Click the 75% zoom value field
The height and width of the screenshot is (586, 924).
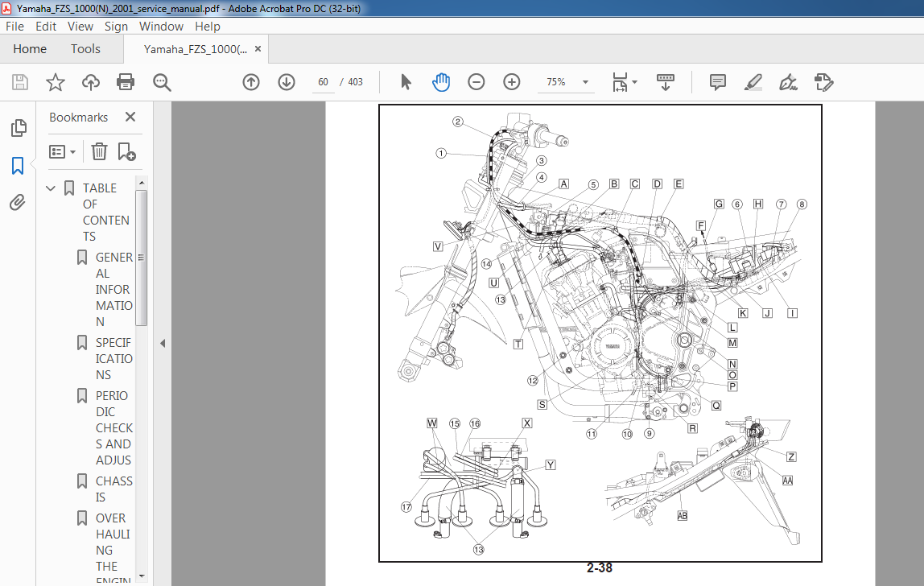click(556, 82)
